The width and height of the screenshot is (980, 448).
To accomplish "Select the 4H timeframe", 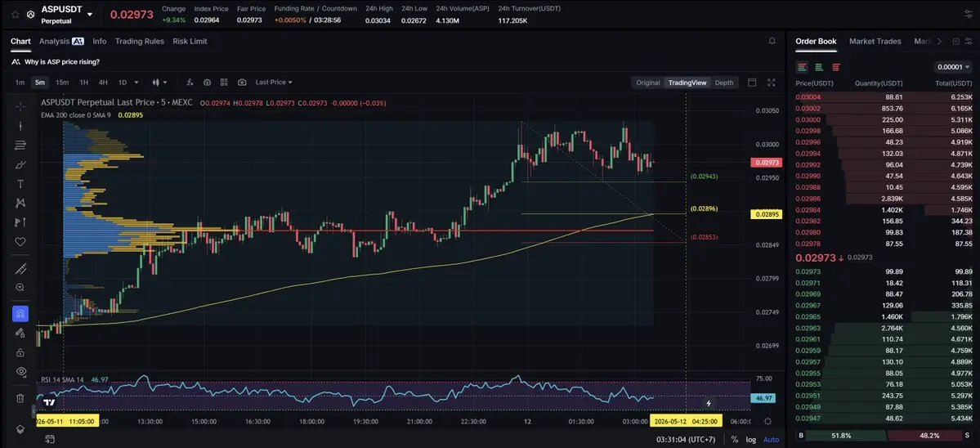I will click(x=103, y=83).
